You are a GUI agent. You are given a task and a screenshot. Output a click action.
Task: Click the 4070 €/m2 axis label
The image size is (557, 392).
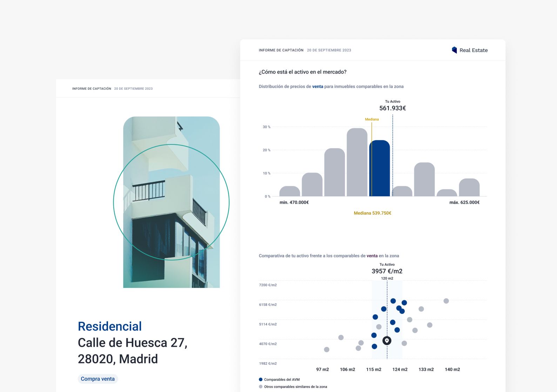click(x=268, y=344)
